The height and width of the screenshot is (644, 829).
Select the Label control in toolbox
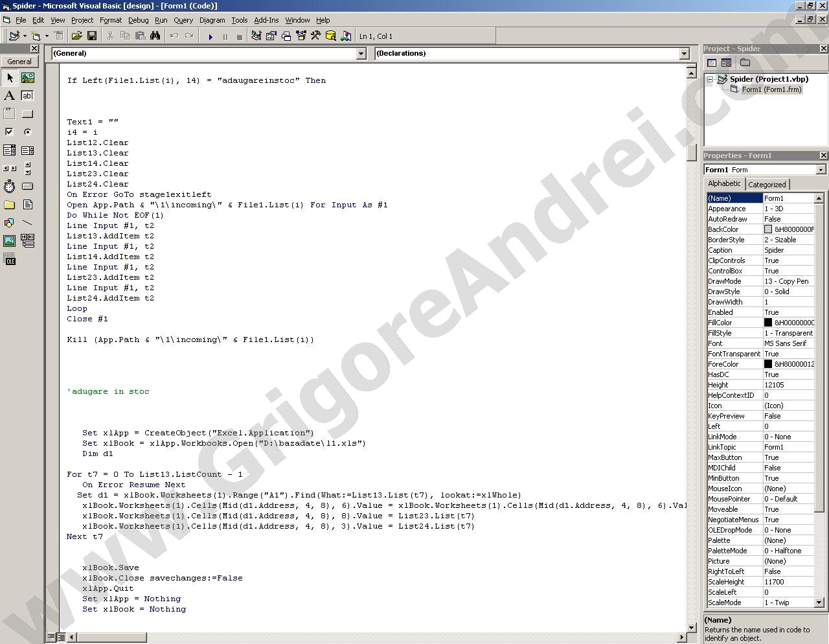point(9,96)
